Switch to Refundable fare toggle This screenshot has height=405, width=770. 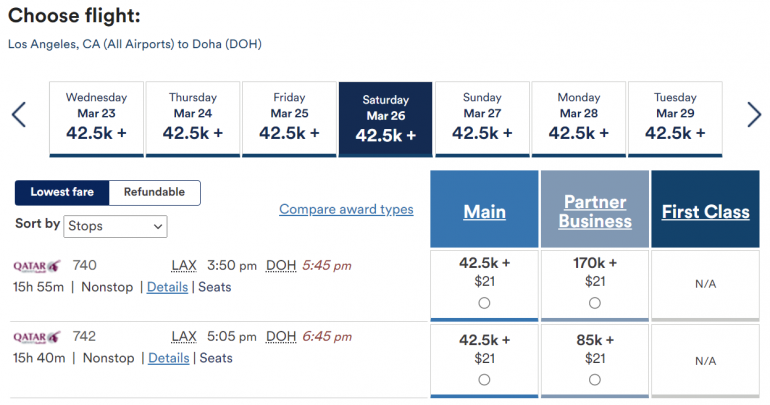click(154, 192)
